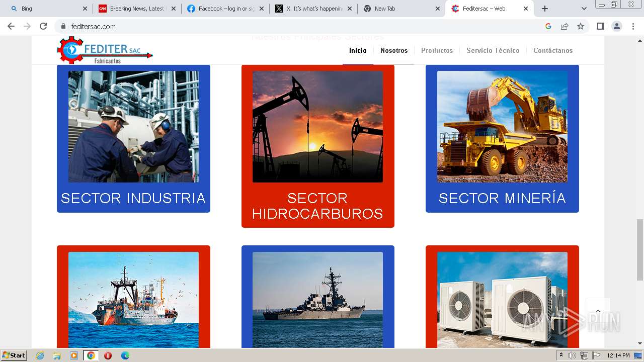Screen dimensions: 644x362
Task: Close the CNN Breaking News tab
Action: pos(174,9)
